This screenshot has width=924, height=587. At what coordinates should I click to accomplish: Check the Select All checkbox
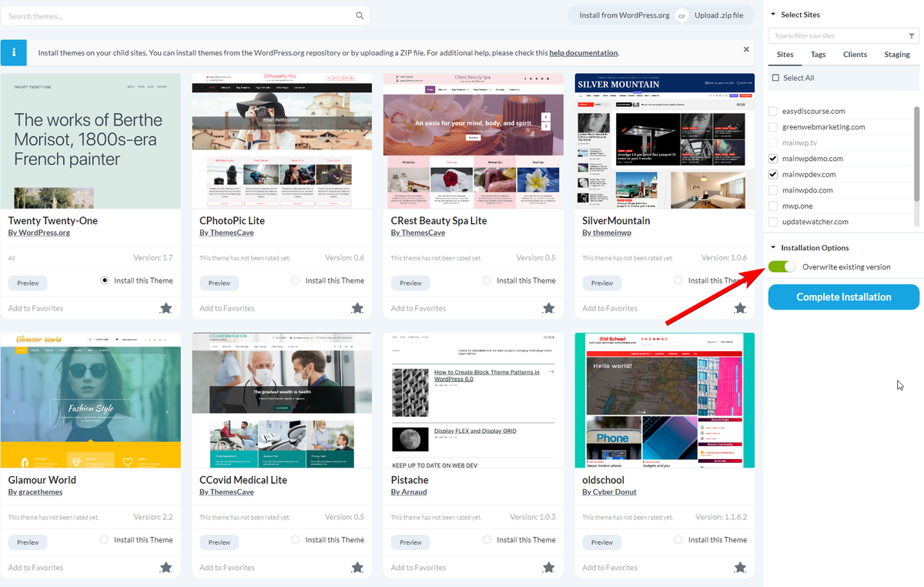(775, 78)
